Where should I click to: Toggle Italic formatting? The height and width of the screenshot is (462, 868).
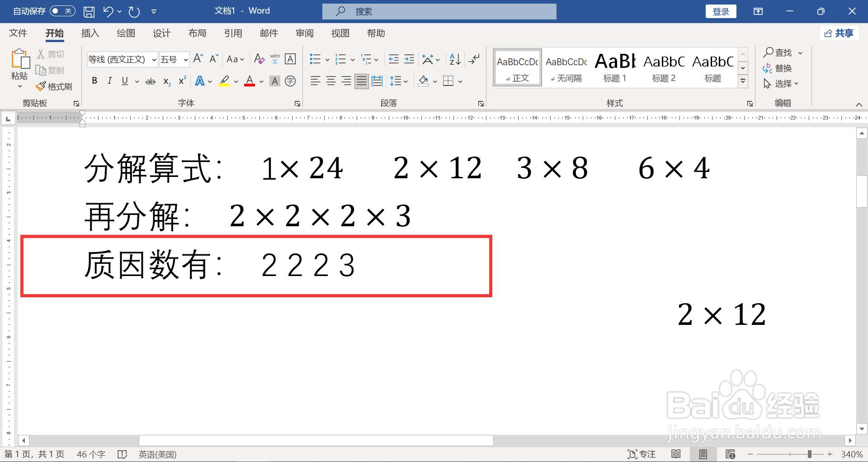click(109, 81)
